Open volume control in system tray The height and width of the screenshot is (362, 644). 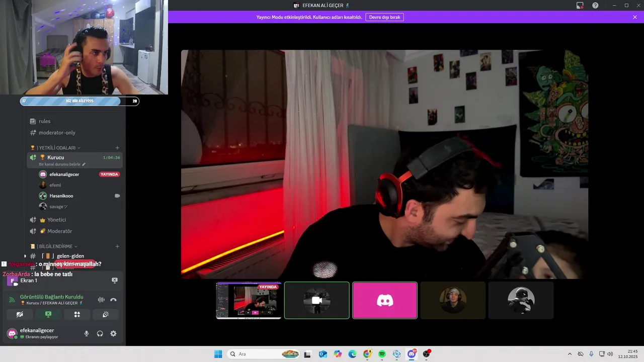click(610, 354)
